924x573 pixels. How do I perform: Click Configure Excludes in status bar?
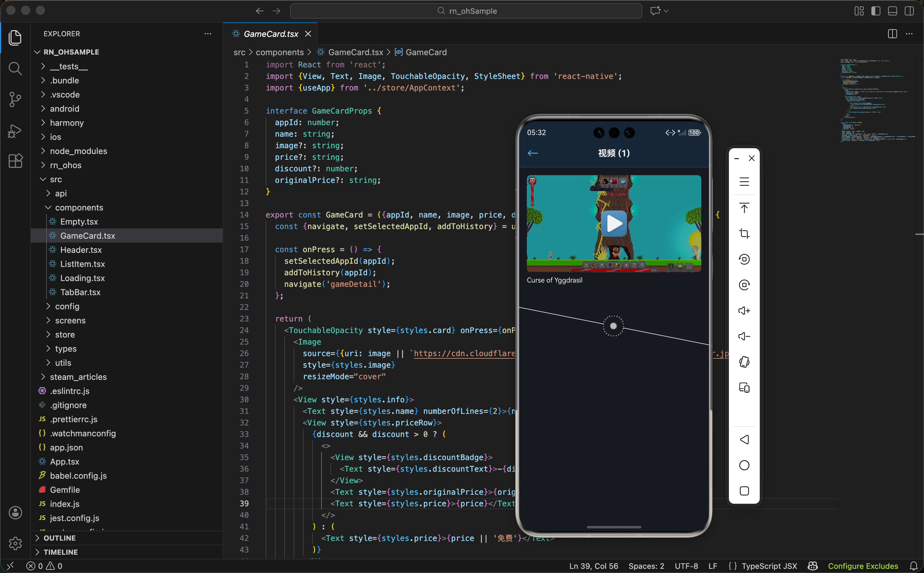[x=863, y=566]
